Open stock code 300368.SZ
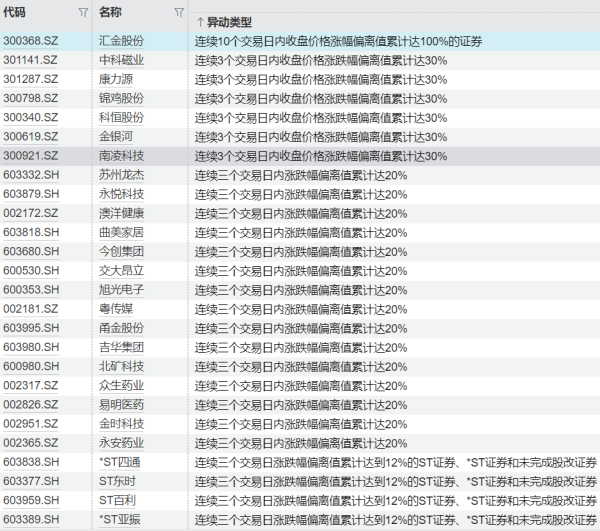Viewport: 600px width, 531px height. pyautogui.click(x=31, y=41)
